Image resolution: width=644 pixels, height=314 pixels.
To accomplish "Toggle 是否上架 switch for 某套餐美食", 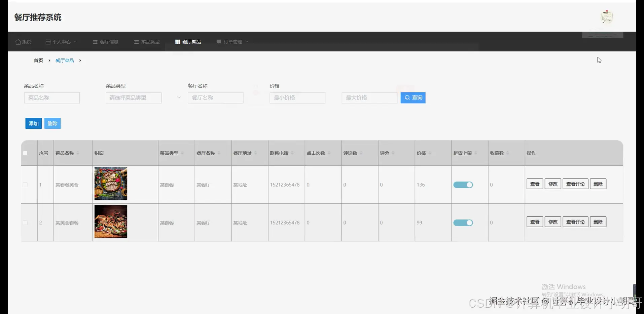I will tap(463, 185).
